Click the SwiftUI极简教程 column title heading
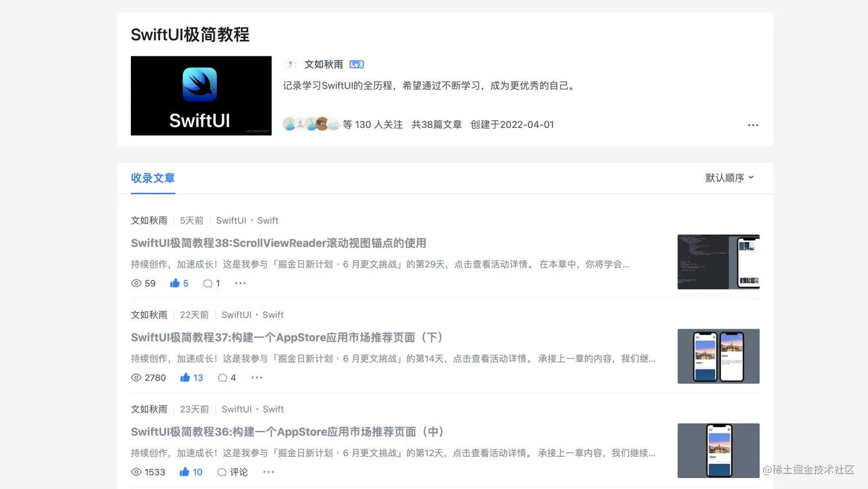Viewport: 868px width, 489px height. [x=190, y=34]
